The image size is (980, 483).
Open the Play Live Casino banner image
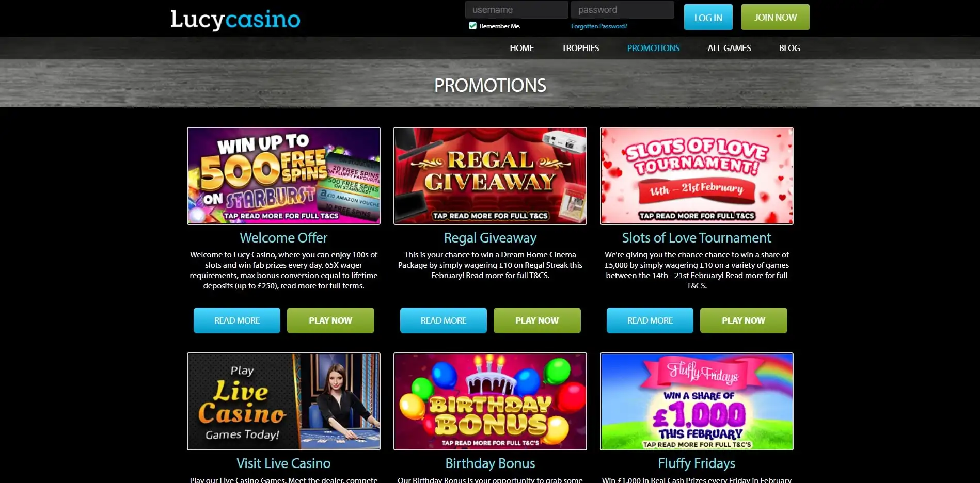click(283, 401)
